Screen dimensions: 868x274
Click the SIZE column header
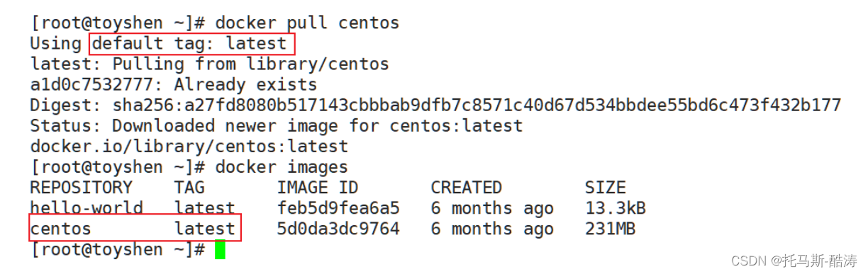tap(605, 188)
